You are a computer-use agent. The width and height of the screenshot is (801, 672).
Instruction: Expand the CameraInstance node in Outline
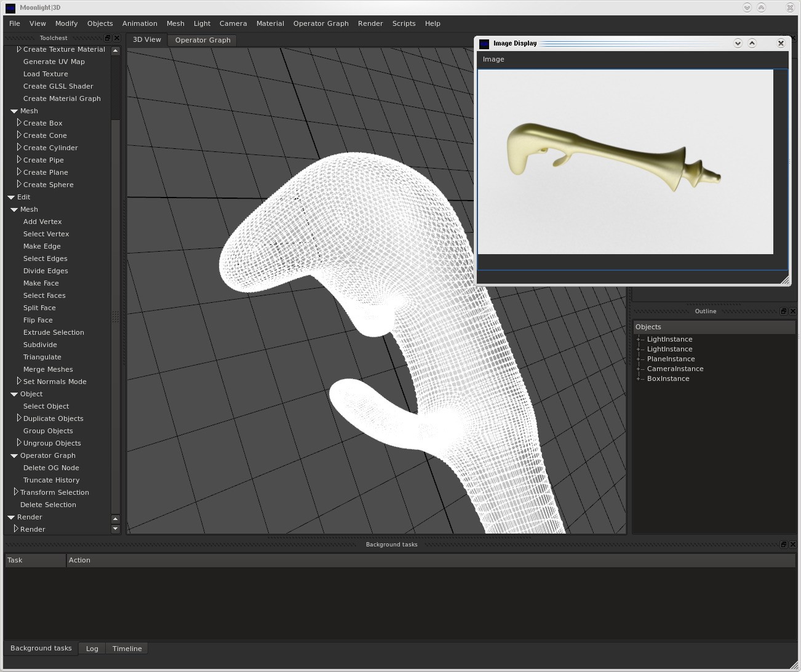pyautogui.click(x=639, y=369)
